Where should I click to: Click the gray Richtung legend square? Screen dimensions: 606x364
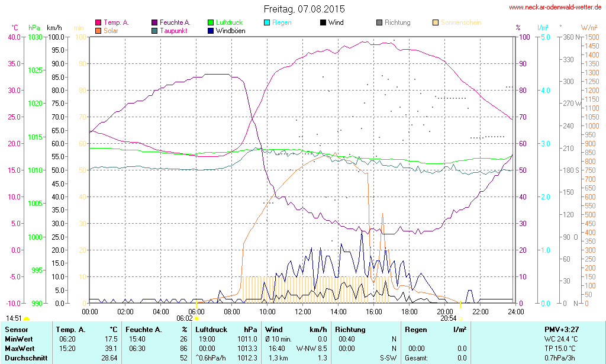pyautogui.click(x=379, y=22)
